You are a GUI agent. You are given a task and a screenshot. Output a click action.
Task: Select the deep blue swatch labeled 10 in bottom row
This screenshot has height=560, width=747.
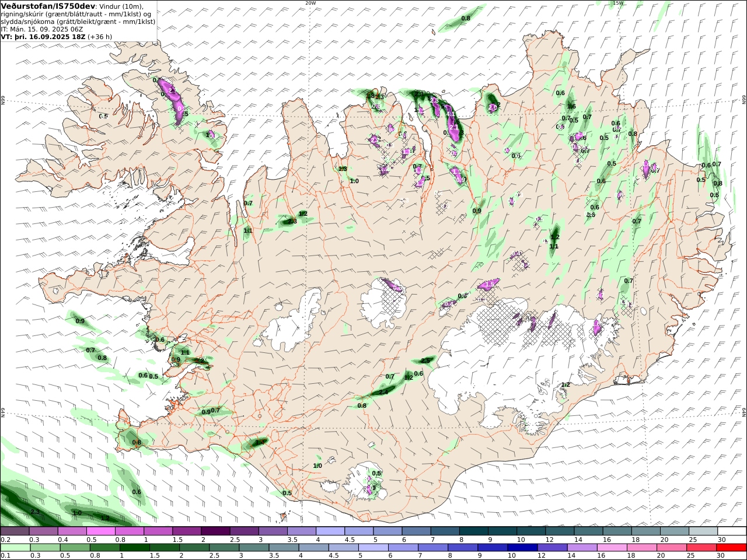point(522,548)
